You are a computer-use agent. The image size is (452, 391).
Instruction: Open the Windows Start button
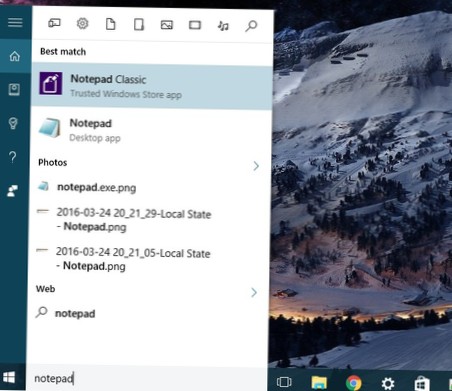pos(9,378)
